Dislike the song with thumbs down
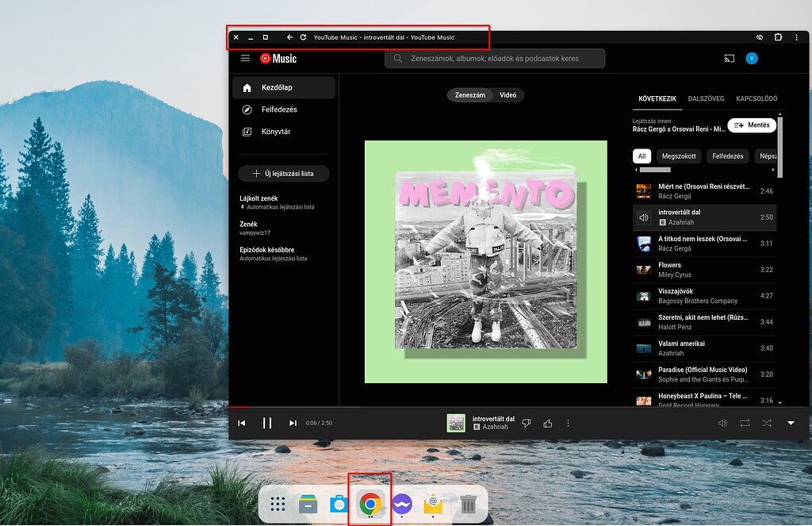This screenshot has height=526, width=812. coord(527,423)
